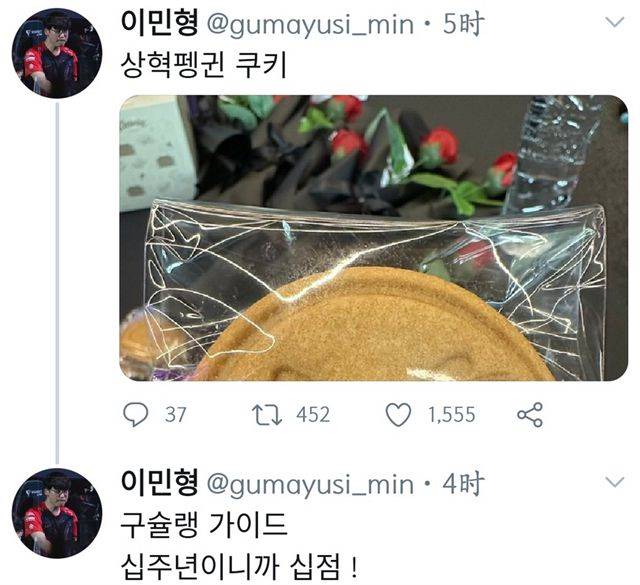Expand the first tweet's chevron menu

(x=615, y=22)
